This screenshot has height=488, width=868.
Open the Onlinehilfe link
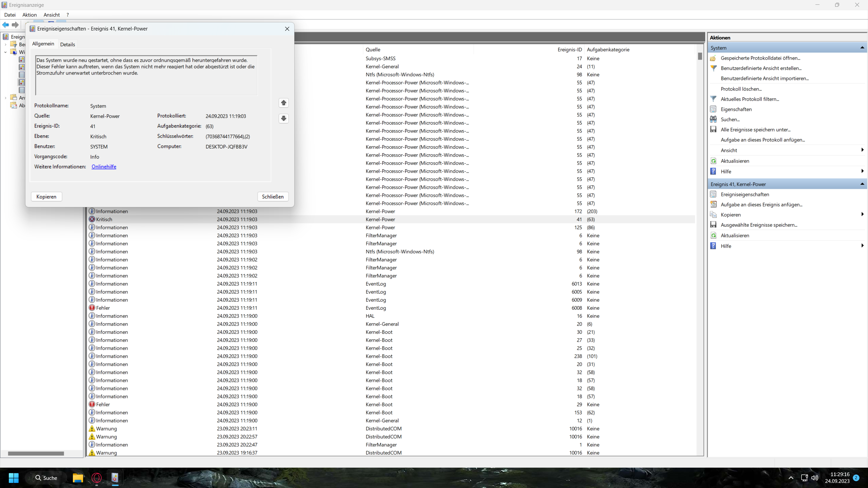pos(104,166)
